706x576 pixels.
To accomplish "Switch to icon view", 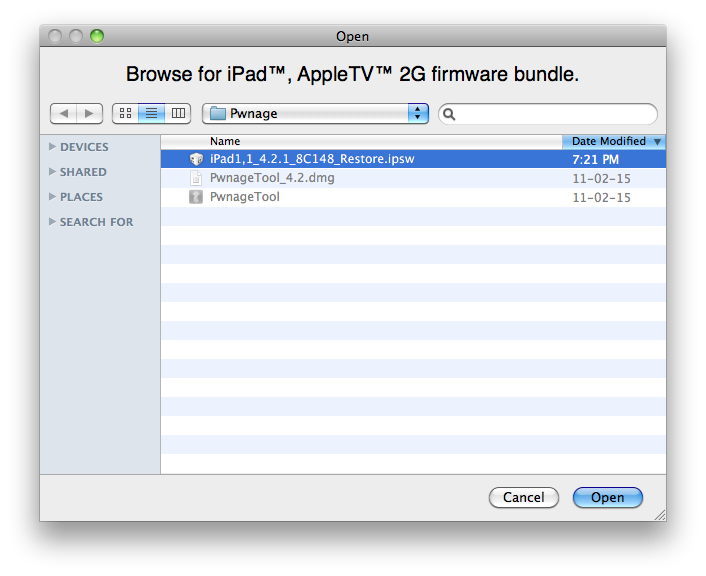I will coord(125,113).
